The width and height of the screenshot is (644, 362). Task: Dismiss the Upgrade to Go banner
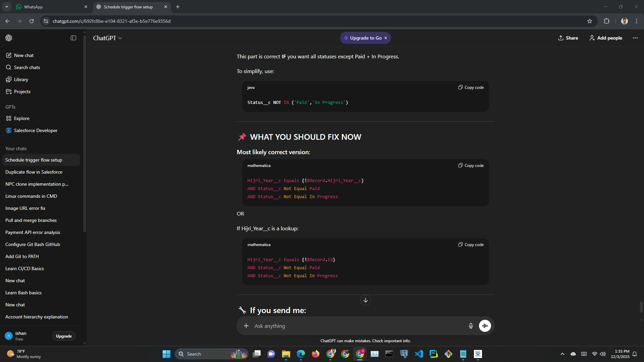[386, 38]
